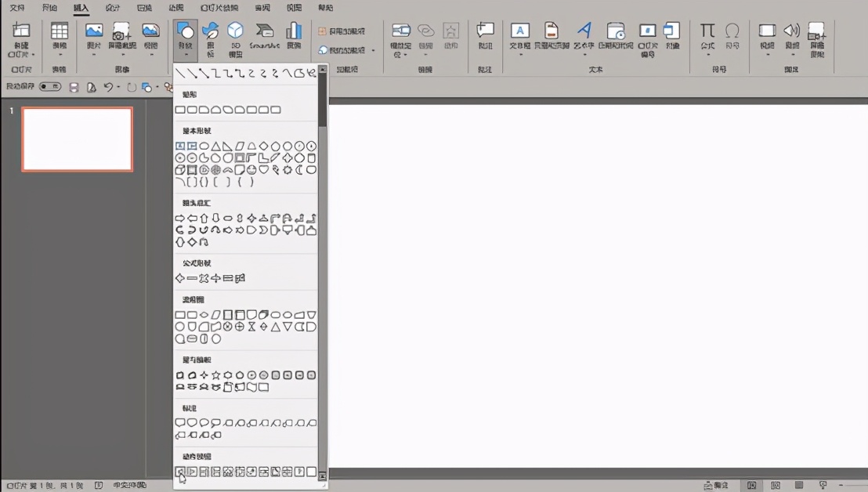
Task: Click the Screen Recording icon
Action: pyautogui.click(x=817, y=31)
